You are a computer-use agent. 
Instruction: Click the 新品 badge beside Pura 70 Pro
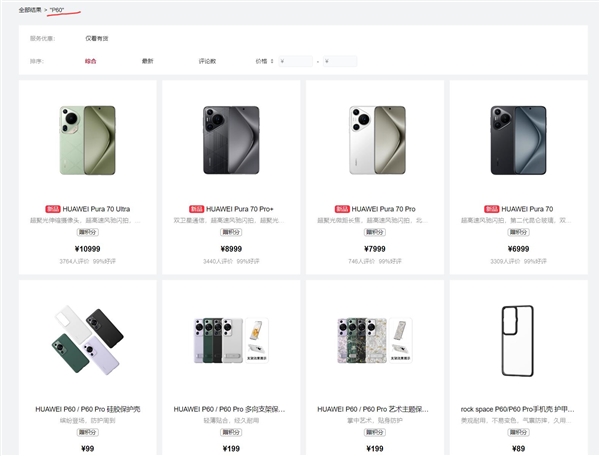[x=342, y=209]
